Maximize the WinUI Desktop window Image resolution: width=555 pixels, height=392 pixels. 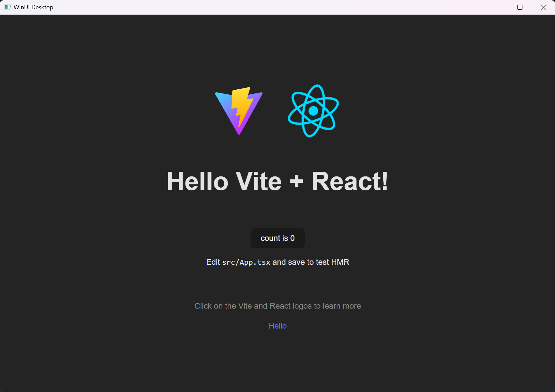520,7
